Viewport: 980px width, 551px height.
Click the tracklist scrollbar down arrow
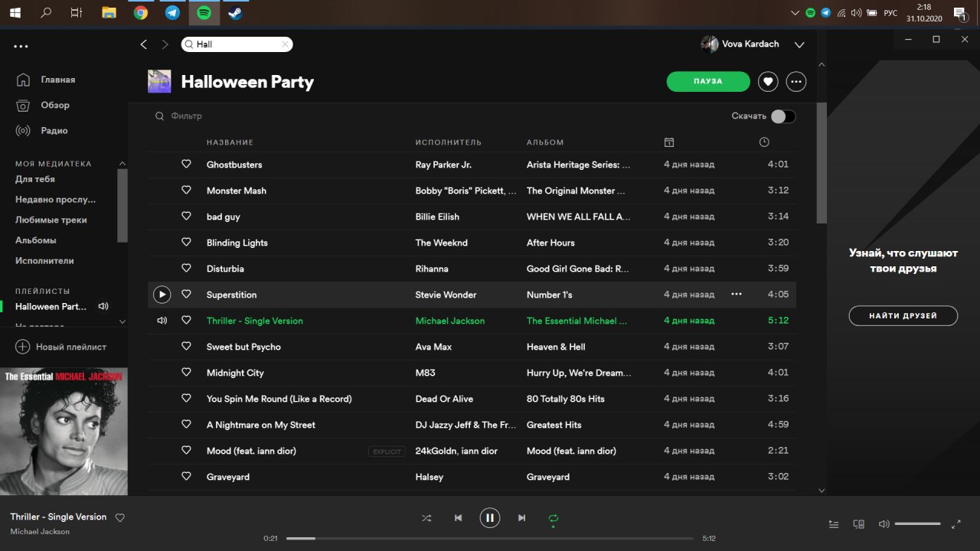pyautogui.click(x=822, y=490)
